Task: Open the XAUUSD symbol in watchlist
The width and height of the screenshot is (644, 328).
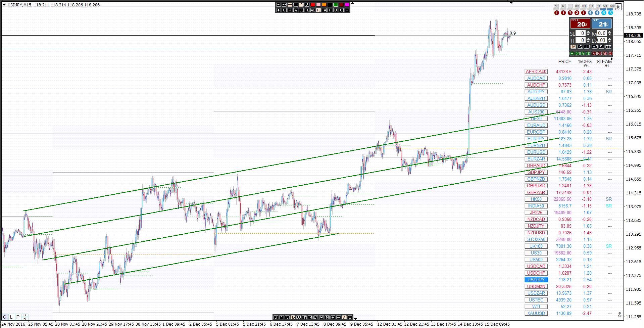Action: [x=536, y=313]
